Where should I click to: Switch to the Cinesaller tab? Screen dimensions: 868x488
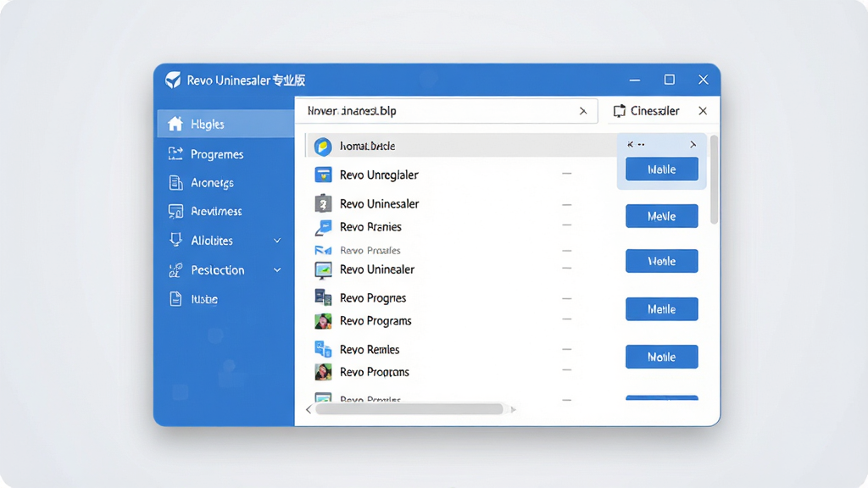tap(655, 111)
